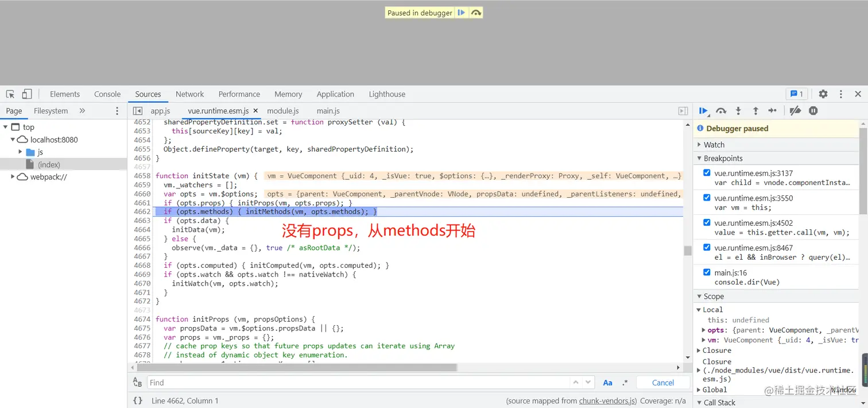Uncheck breakpoint at vue.runtime.esm.js:4502
The height and width of the screenshot is (408, 868).
707,223
